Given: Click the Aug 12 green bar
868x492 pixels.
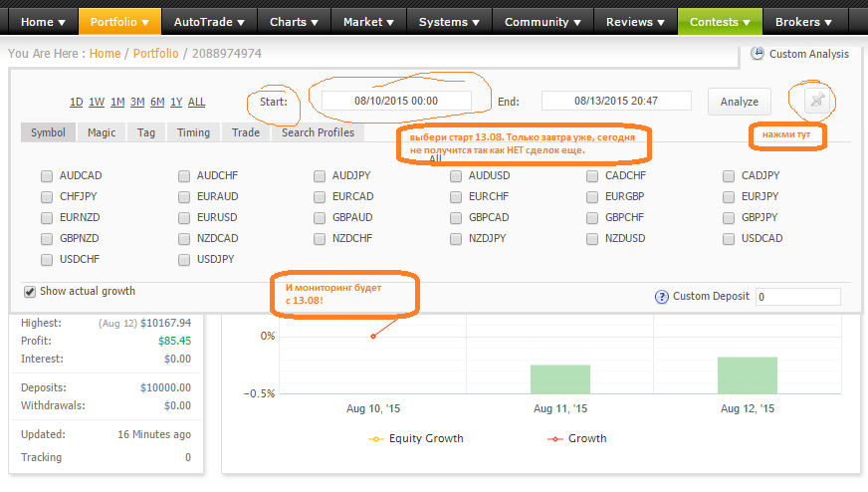Looking at the screenshot, I should [x=748, y=375].
